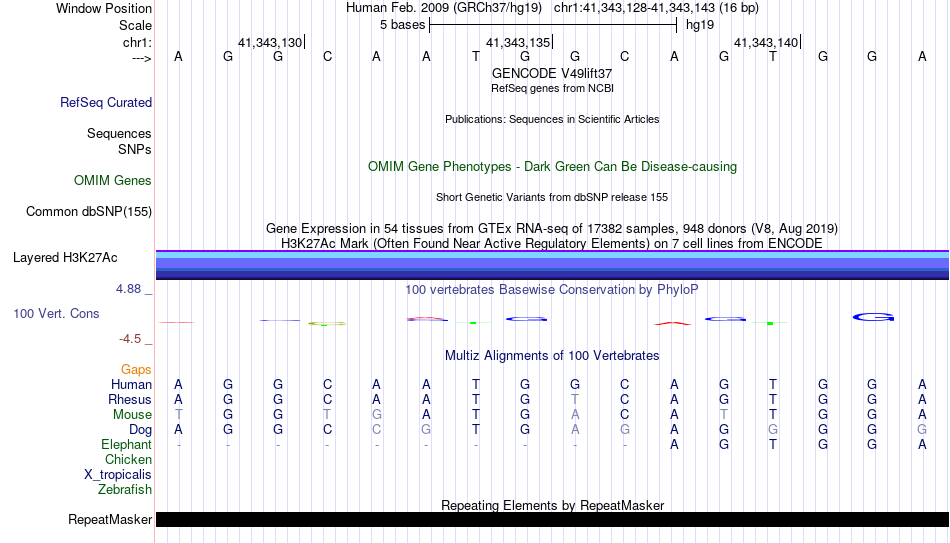Click the 41,343,140 position marker
The width and height of the screenshot is (950, 543).
767,42
